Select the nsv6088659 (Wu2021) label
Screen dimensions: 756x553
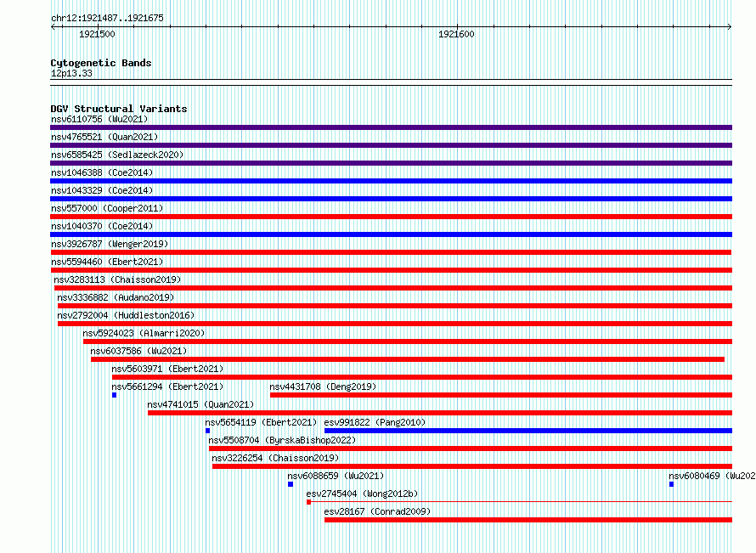[x=336, y=476]
